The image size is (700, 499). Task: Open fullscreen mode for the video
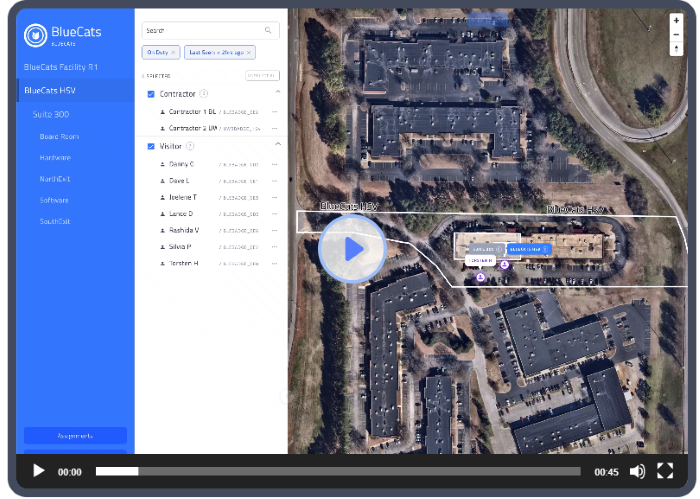tap(665, 471)
